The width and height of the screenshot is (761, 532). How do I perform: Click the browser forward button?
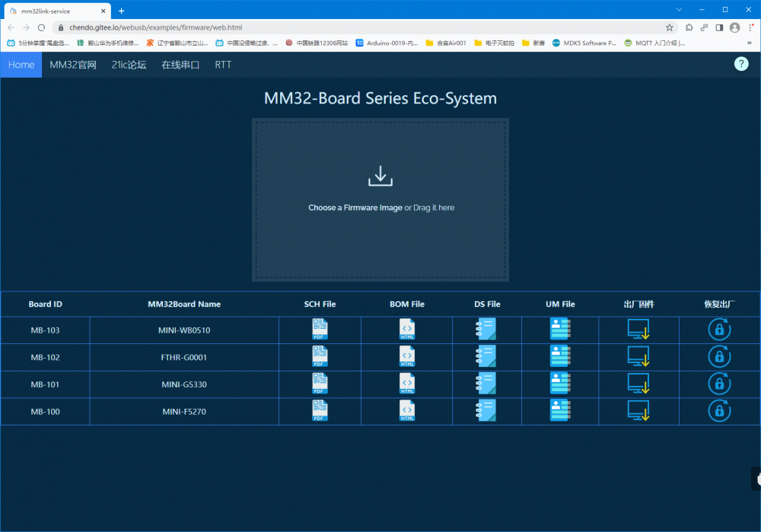pos(26,27)
